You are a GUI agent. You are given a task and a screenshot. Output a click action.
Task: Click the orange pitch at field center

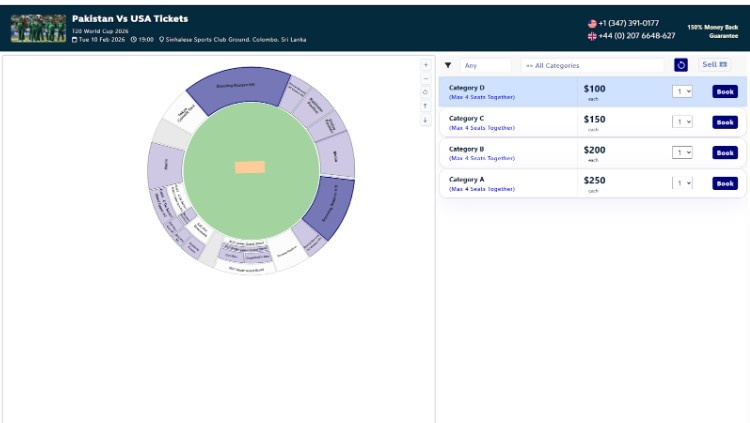tap(250, 167)
